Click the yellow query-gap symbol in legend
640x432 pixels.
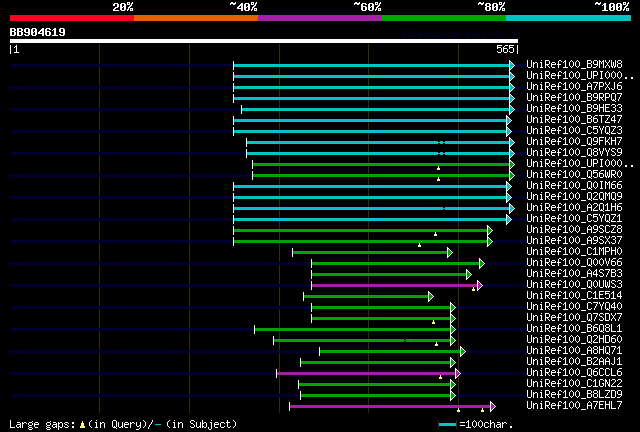(x=82, y=425)
